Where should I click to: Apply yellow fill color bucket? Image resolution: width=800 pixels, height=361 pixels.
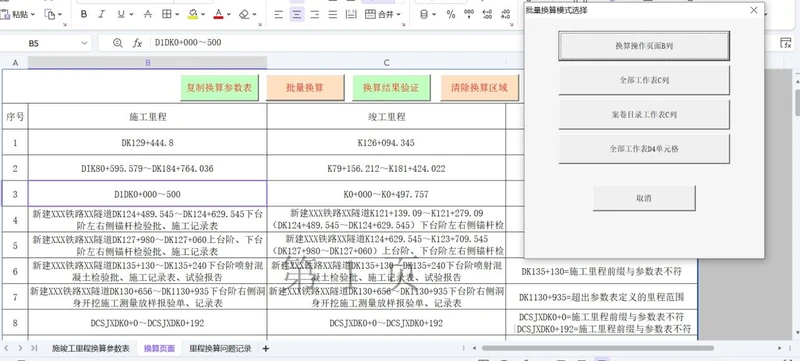(x=193, y=14)
